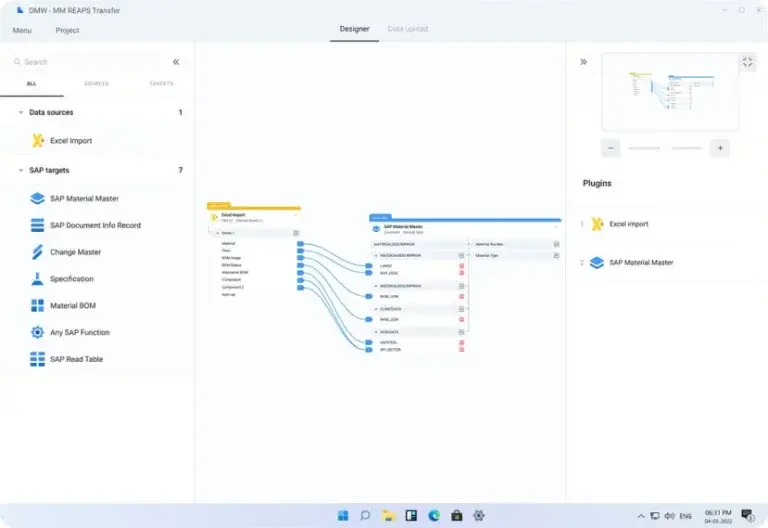Switch to the Data upload tab
This screenshot has height=528, width=768.
pos(407,29)
